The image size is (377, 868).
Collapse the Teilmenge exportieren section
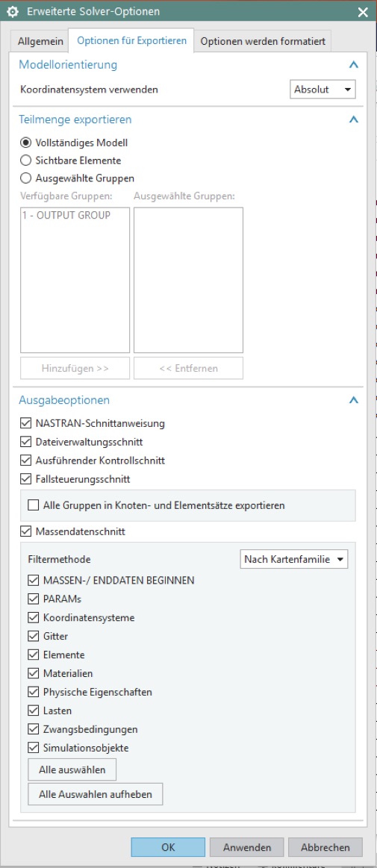354,119
